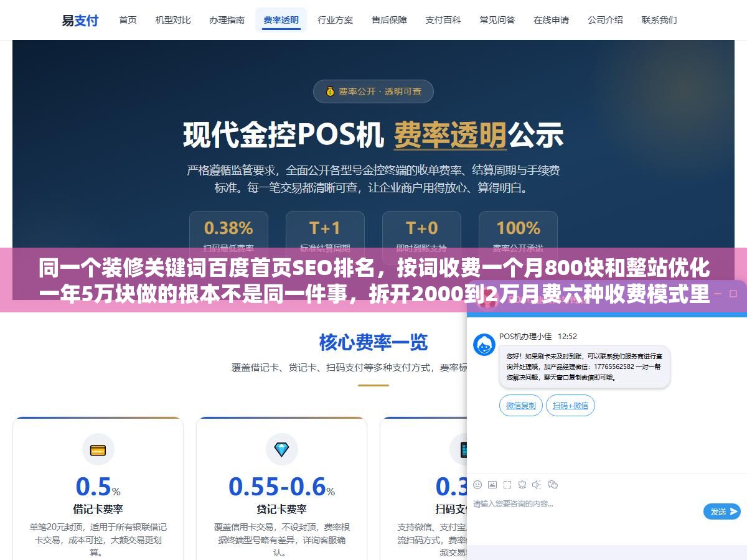Click the 扫码+微信 button in chat
Viewport: 747px width, 560px height.
coord(570,406)
